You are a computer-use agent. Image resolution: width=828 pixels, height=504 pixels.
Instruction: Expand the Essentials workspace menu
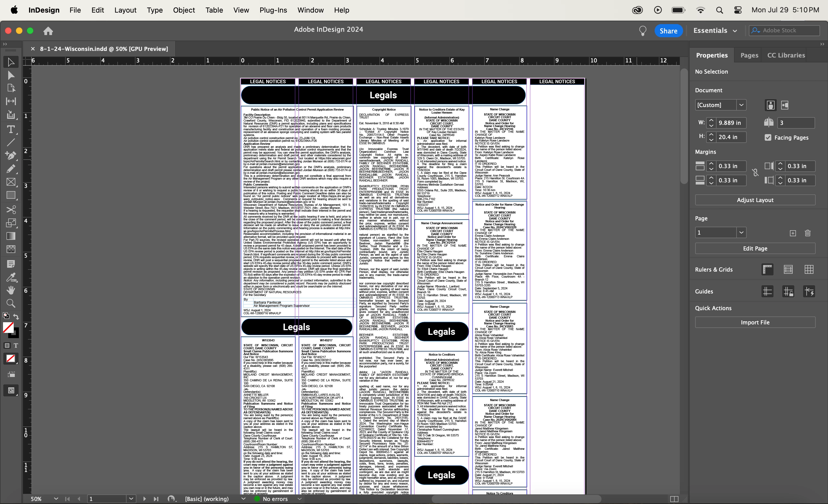(735, 31)
